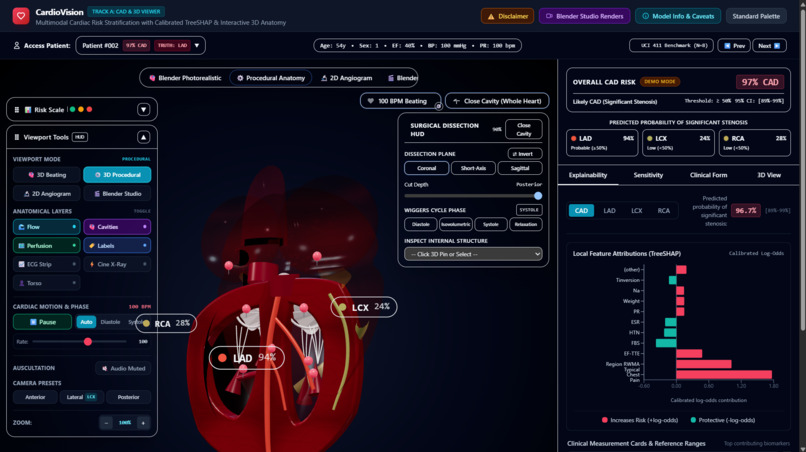Image resolution: width=806 pixels, height=452 pixels.
Task: Decrease zoom with the minus button
Action: (x=106, y=423)
